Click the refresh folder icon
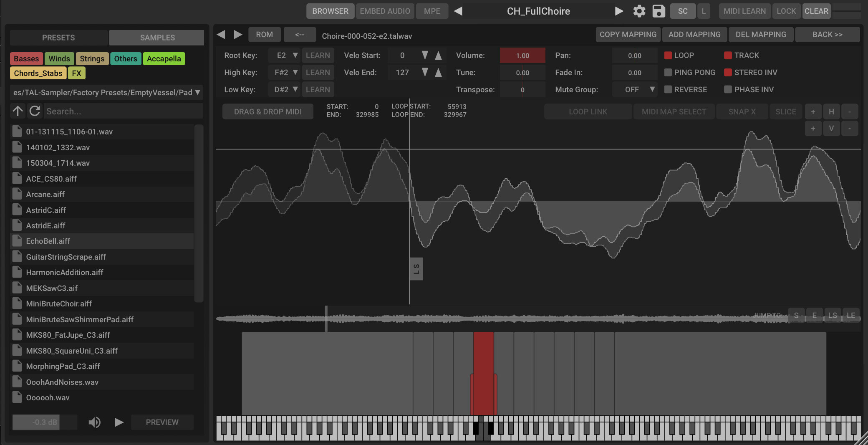 tap(35, 111)
